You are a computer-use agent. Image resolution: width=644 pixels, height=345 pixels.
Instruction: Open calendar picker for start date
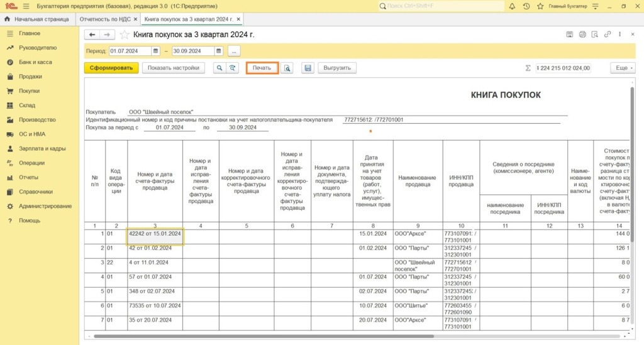click(156, 52)
